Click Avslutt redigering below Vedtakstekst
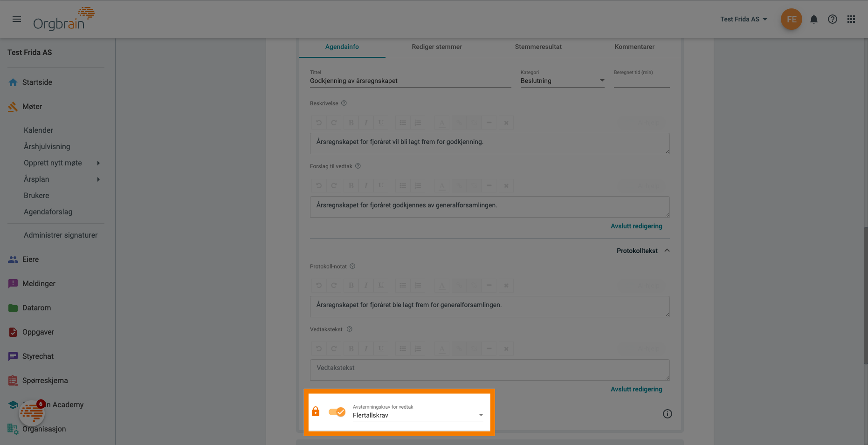Image resolution: width=868 pixels, height=445 pixels. point(636,389)
